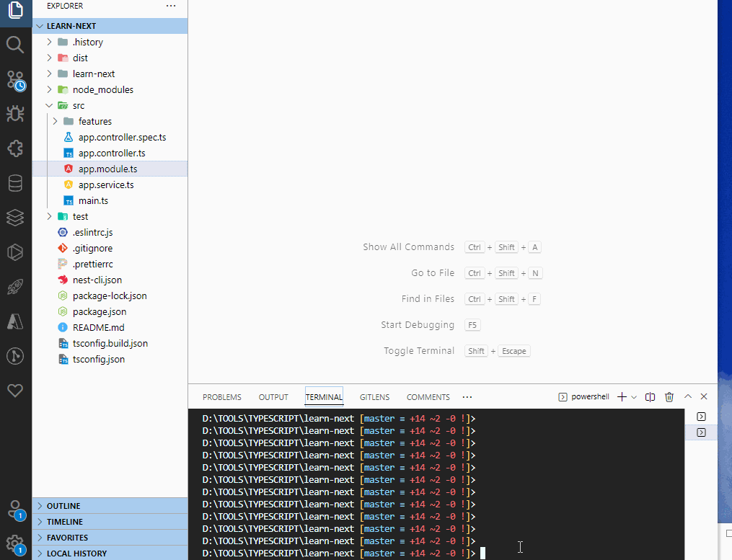Viewport: 732px width, 560px height.
Task: Open nest-cli.json file
Action: 110,280
